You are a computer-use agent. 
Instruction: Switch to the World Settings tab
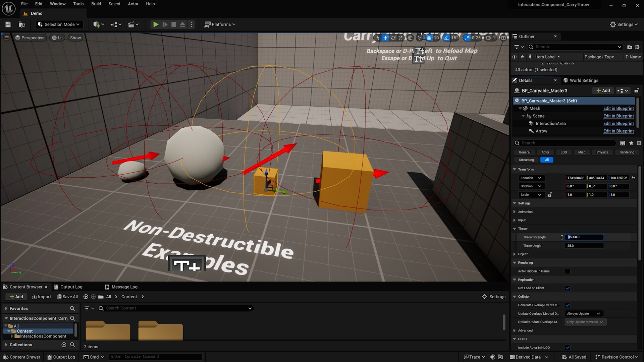(x=584, y=80)
